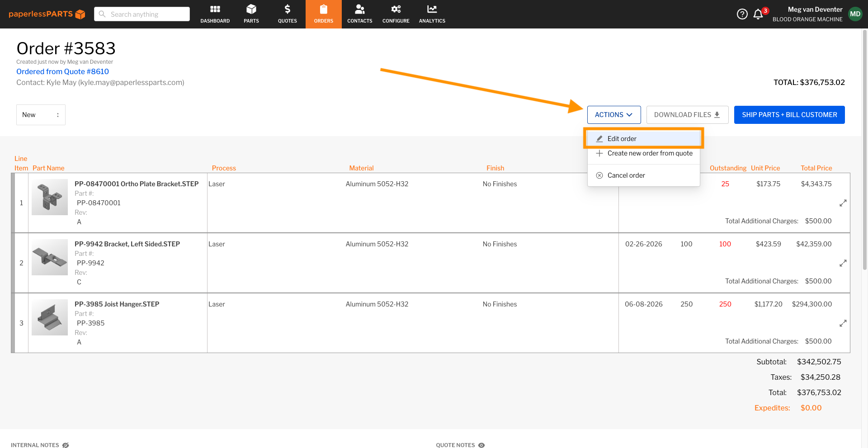Open Ortho Plate Bracket thumbnail
Viewport: 868px width, 448px height.
click(x=50, y=197)
